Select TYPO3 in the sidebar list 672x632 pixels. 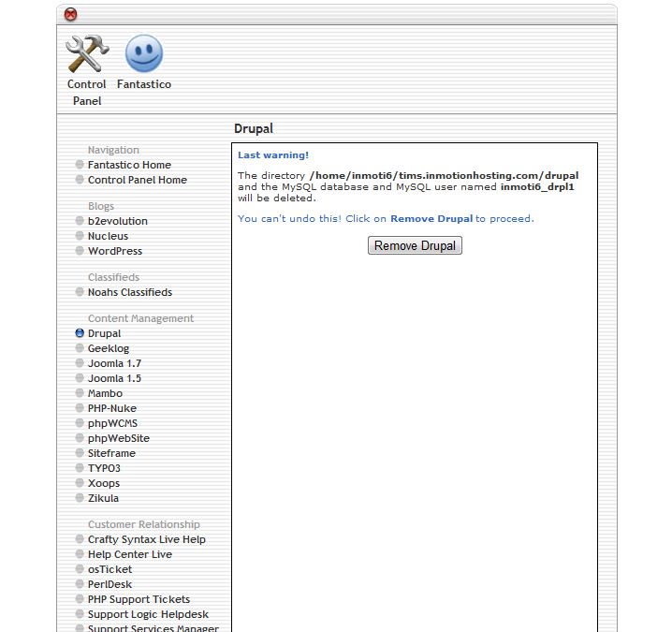click(x=104, y=468)
